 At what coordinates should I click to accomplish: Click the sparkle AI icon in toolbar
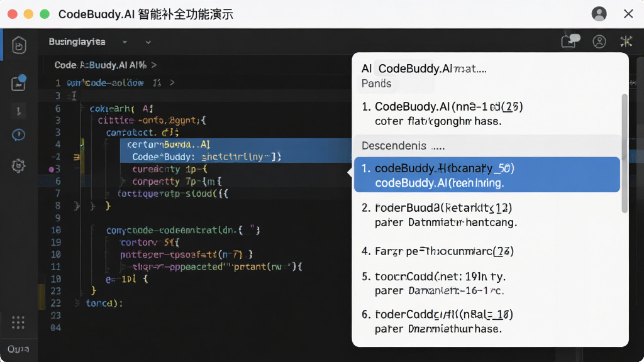tap(626, 41)
